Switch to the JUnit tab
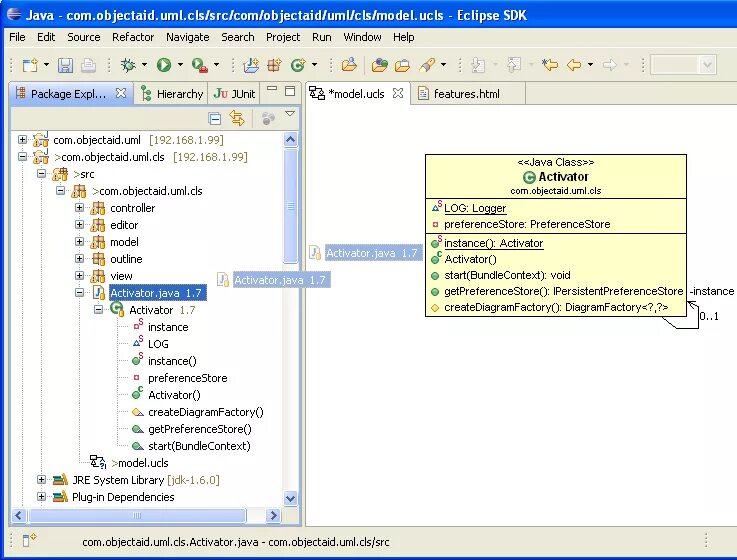This screenshot has width=737, height=560. point(235,94)
